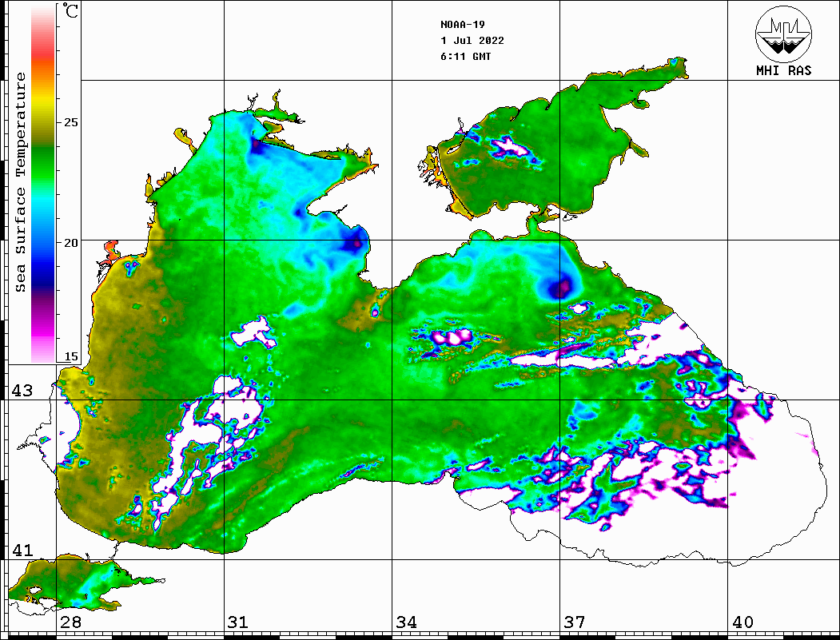Image resolution: width=840 pixels, height=640 pixels.
Task: Click the '15' value on temperature scale
Action: click(70, 356)
